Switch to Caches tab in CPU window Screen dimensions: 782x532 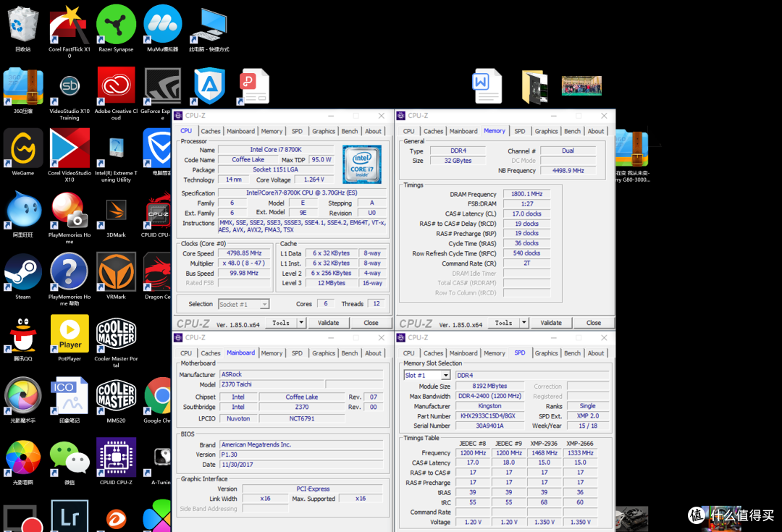click(x=211, y=131)
